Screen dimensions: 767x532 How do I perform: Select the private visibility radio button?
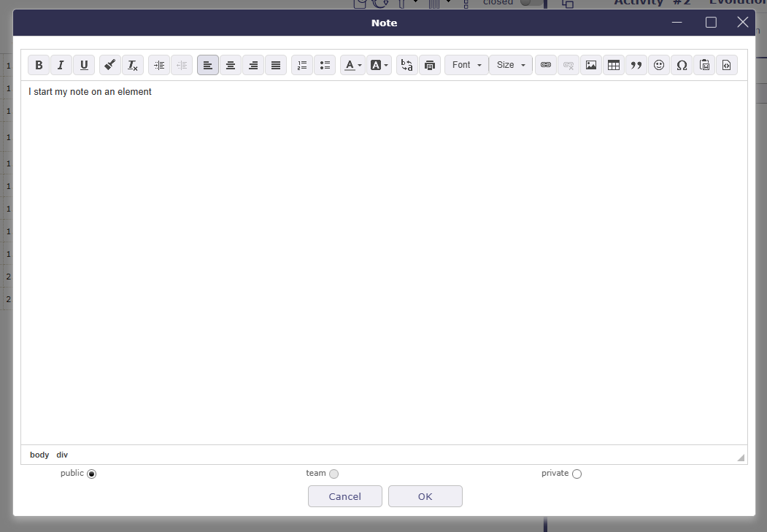coord(577,473)
